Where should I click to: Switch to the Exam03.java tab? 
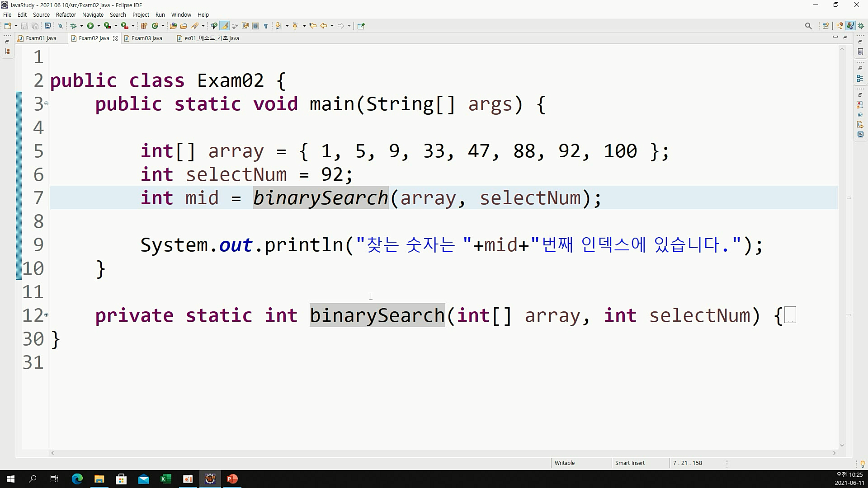[x=146, y=38]
